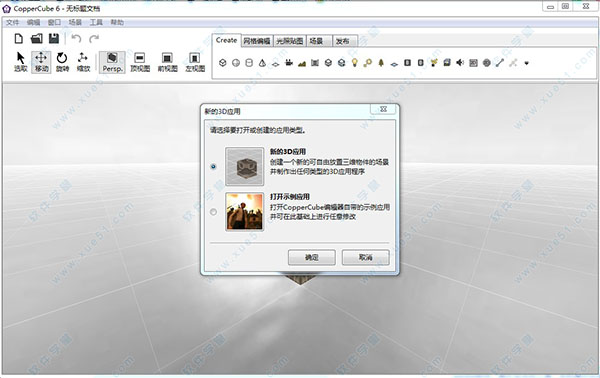Select the open example application radio button

click(214, 212)
